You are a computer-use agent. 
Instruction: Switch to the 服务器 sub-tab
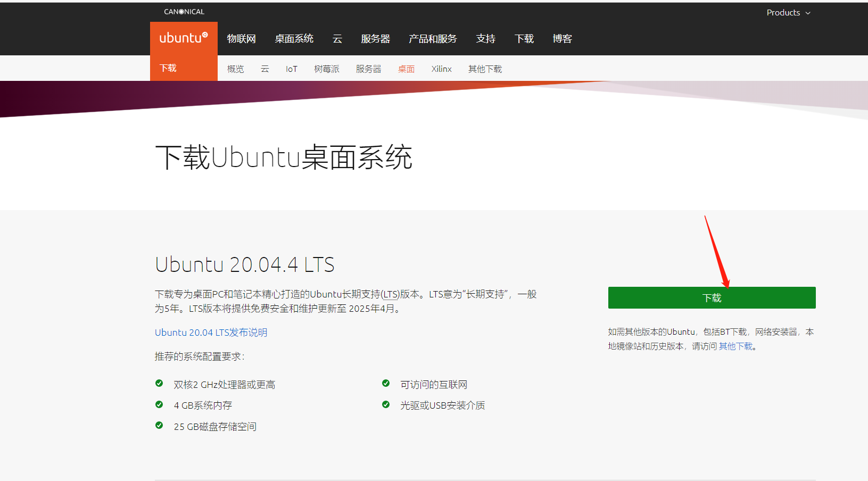(369, 69)
